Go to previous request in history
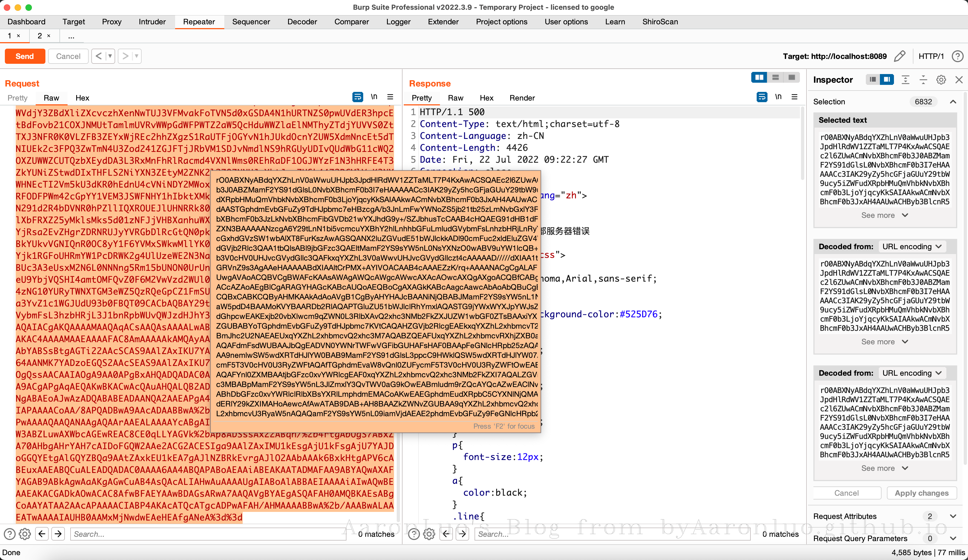 pyautogui.click(x=99, y=56)
